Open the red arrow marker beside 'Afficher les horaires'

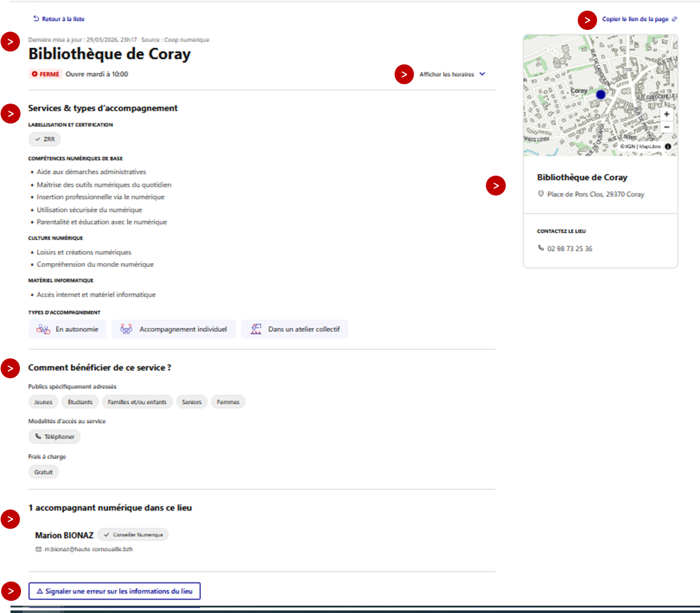[x=404, y=74]
